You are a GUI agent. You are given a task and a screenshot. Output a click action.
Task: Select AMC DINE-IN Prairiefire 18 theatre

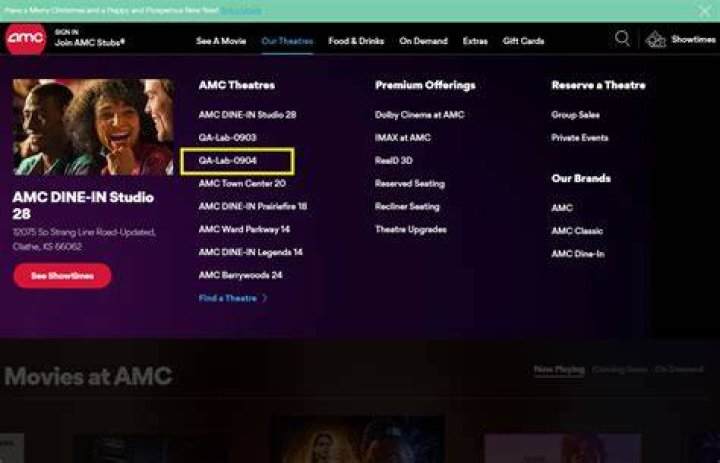tap(253, 206)
